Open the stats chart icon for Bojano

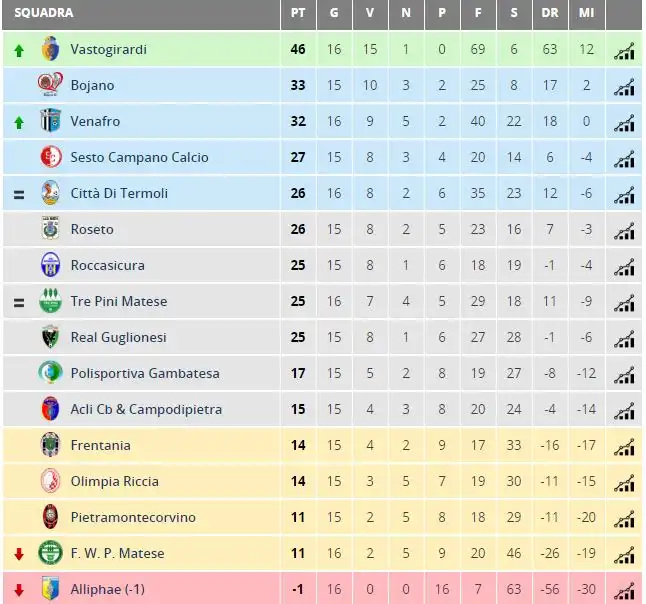(624, 87)
